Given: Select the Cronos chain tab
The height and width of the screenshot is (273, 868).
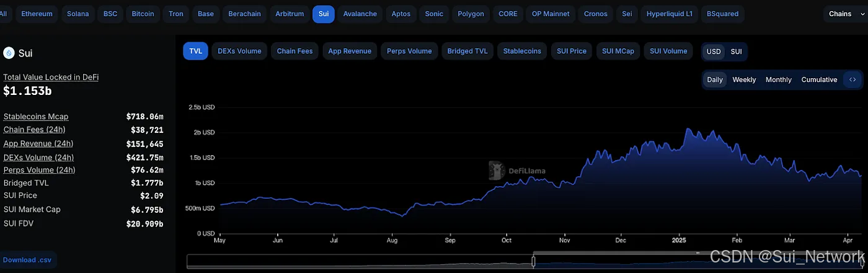Looking at the screenshot, I should click(596, 14).
